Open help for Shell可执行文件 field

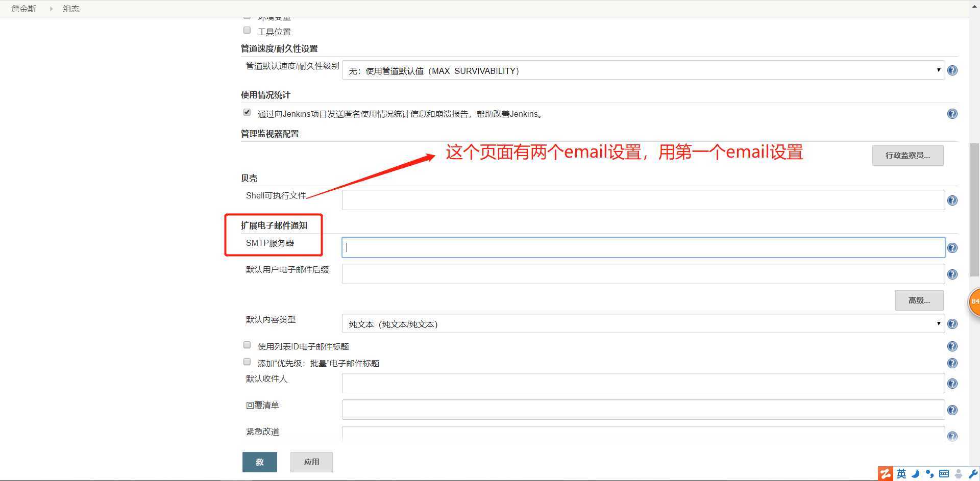point(952,200)
